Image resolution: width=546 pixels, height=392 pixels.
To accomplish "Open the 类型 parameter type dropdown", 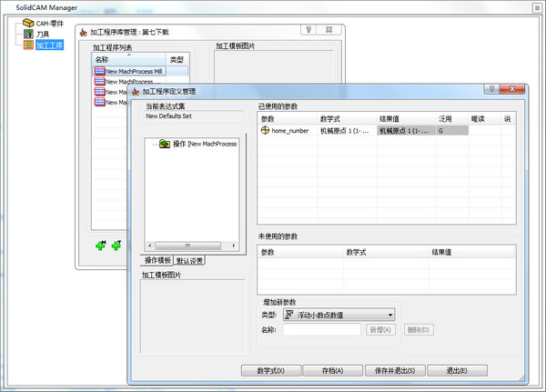I will tap(339, 315).
